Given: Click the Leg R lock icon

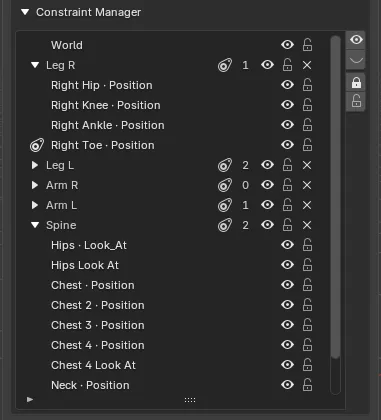Looking at the screenshot, I should [x=287, y=65].
